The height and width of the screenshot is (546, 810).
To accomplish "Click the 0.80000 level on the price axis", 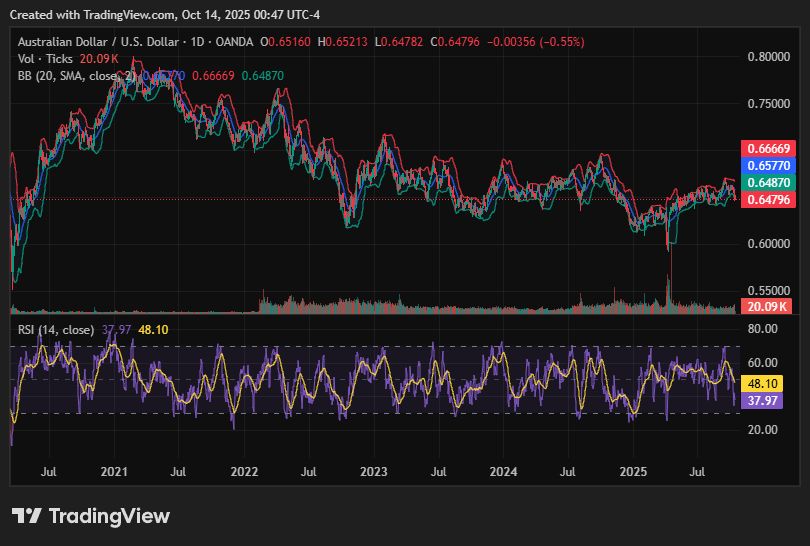I will (x=768, y=57).
